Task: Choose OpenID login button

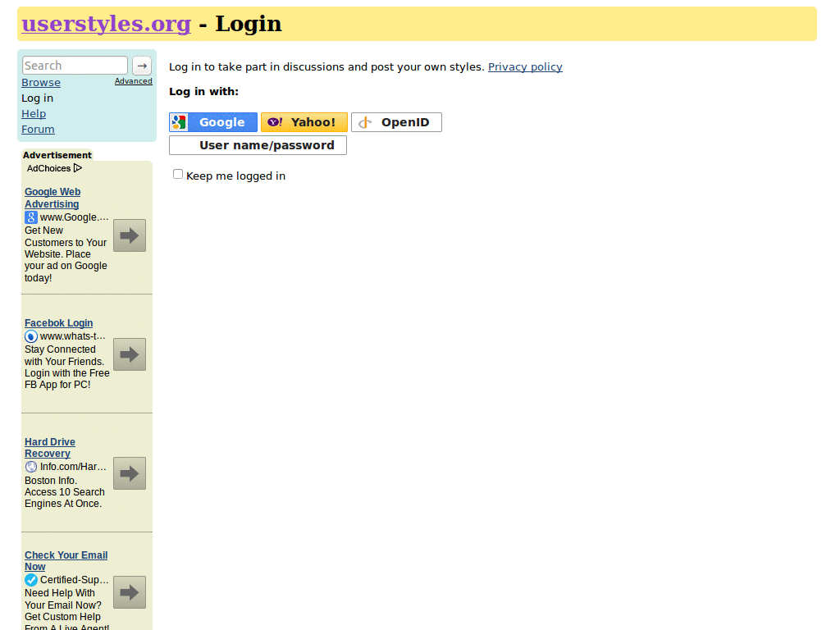Action: [396, 122]
